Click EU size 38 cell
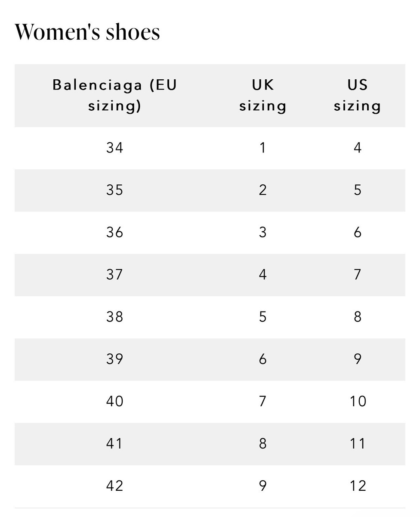The width and height of the screenshot is (420, 517). click(x=114, y=317)
